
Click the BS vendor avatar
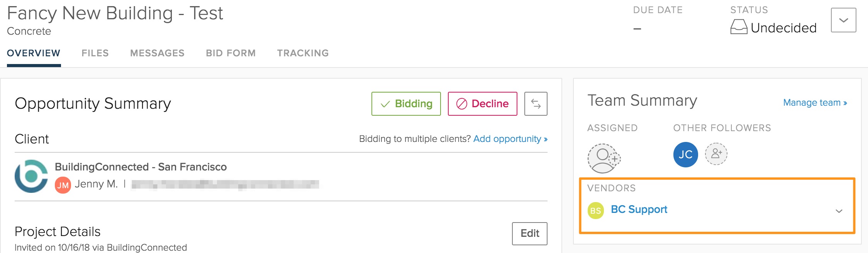click(x=595, y=211)
